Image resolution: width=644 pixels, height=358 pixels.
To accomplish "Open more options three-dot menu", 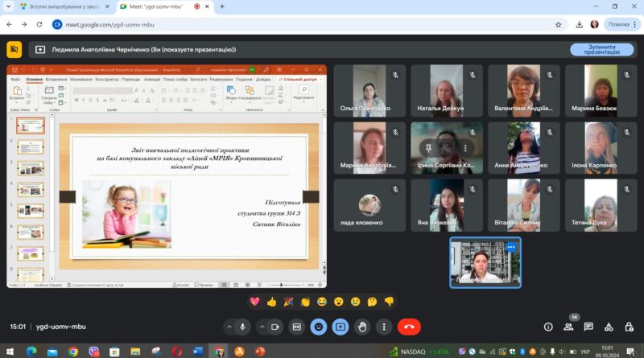I will coord(384,327).
